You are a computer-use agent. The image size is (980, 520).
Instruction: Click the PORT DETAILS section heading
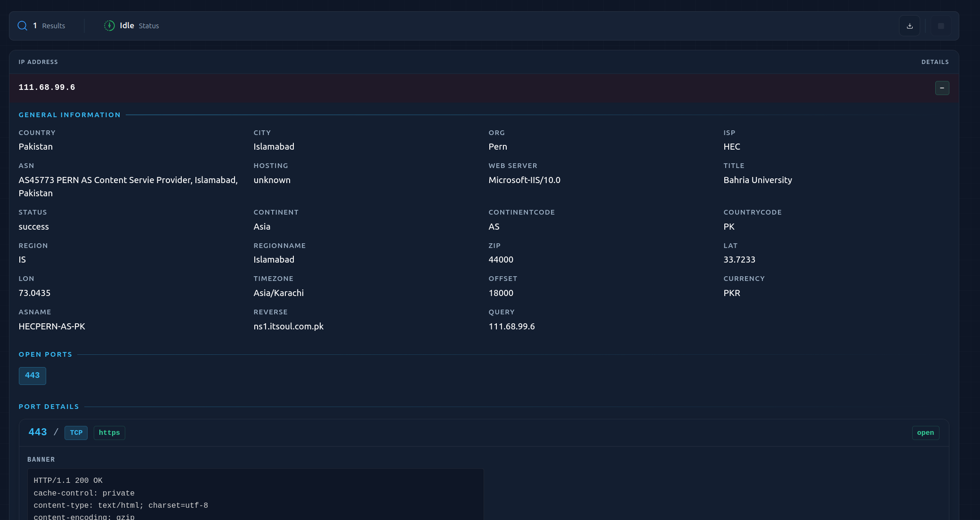pos(49,407)
